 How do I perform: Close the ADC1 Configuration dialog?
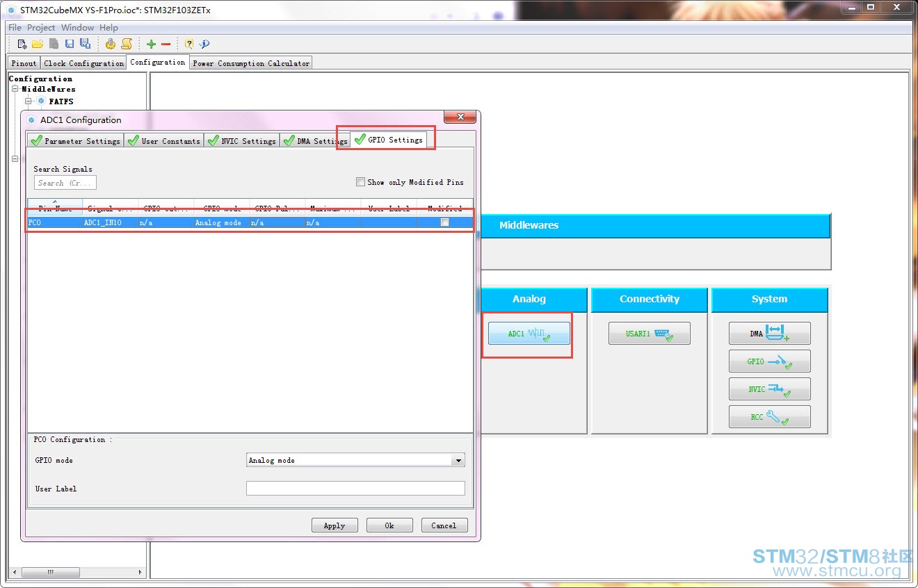(459, 117)
